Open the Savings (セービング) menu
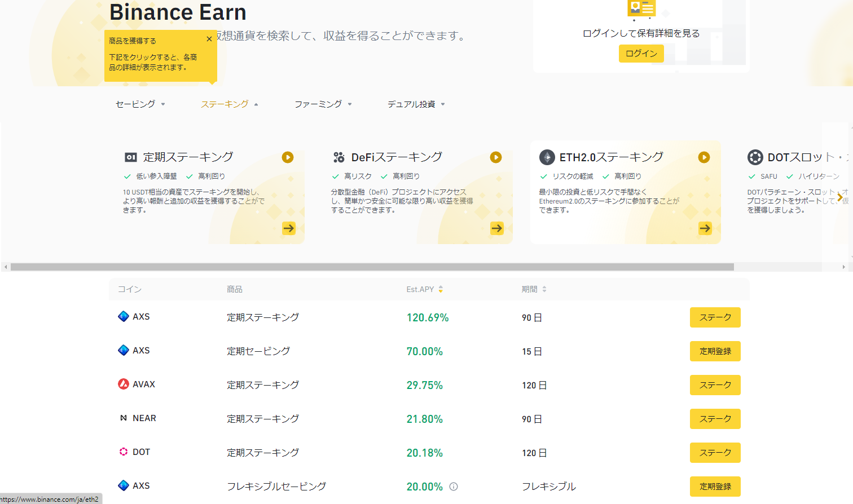853x504 pixels. [x=140, y=104]
